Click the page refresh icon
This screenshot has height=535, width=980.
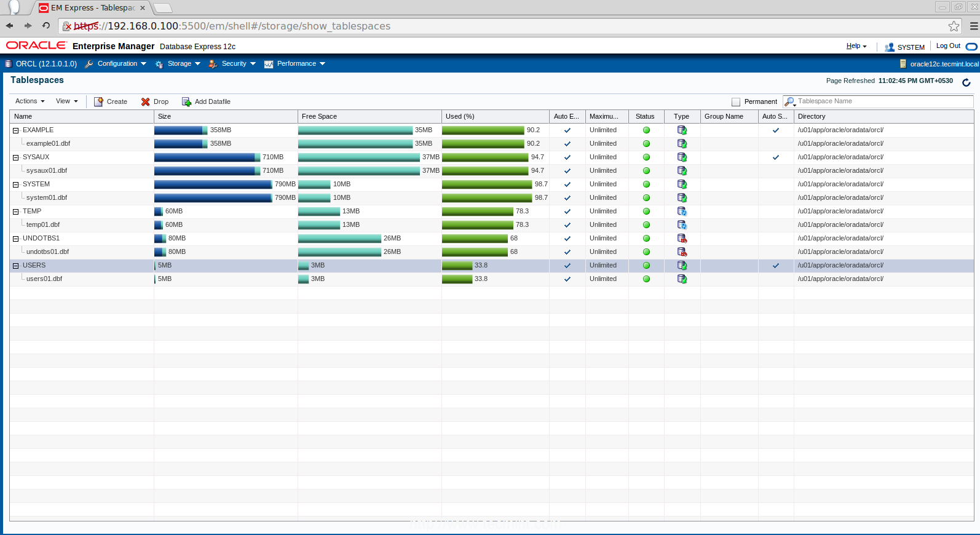pos(966,82)
